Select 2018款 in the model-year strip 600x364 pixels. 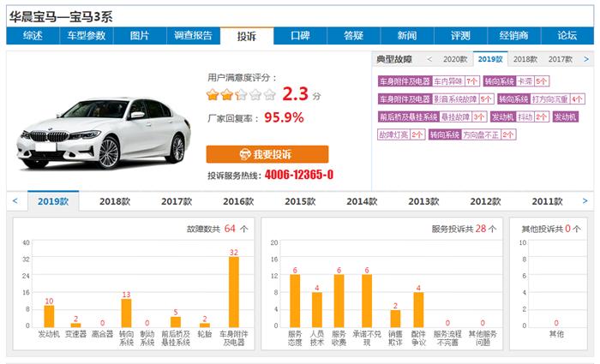coord(115,201)
